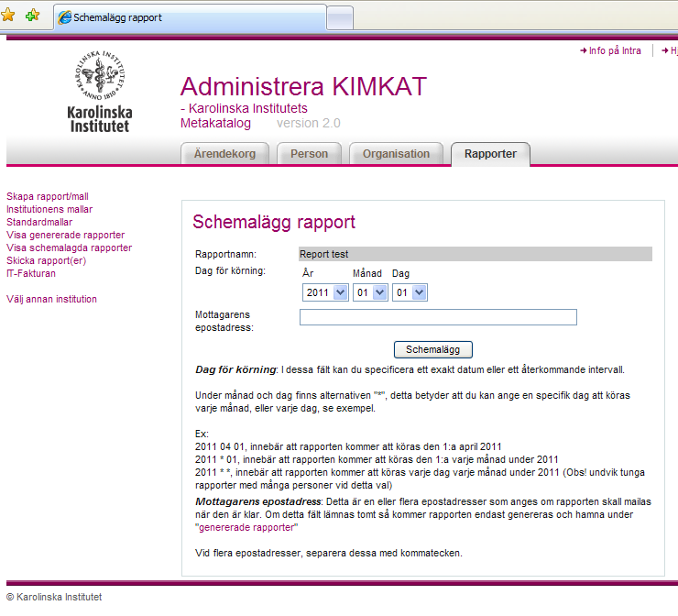Open Standardmallar link
This screenshot has height=616, width=678.
click(39, 222)
